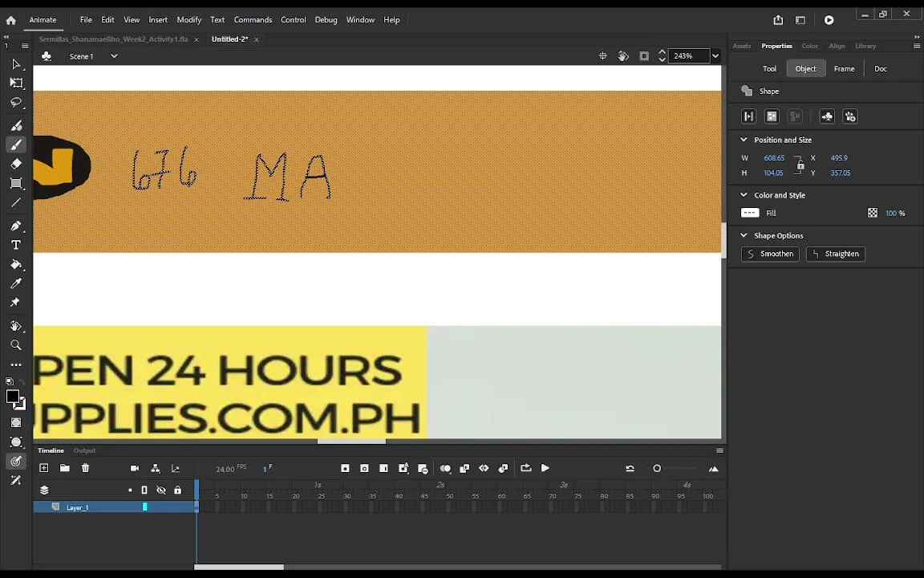
Task: Switch to the Library tab
Action: coord(865,46)
